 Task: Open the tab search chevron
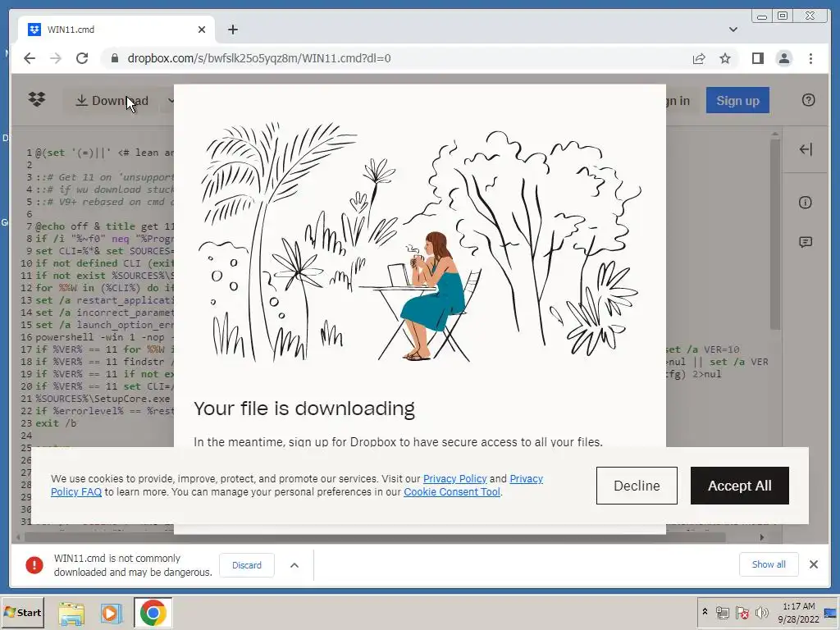[x=733, y=30]
